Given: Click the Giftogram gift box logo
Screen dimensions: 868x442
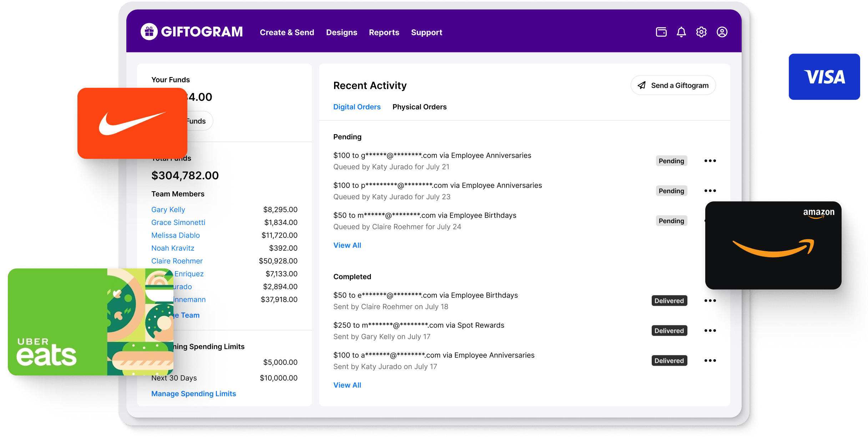Looking at the screenshot, I should 150,31.
